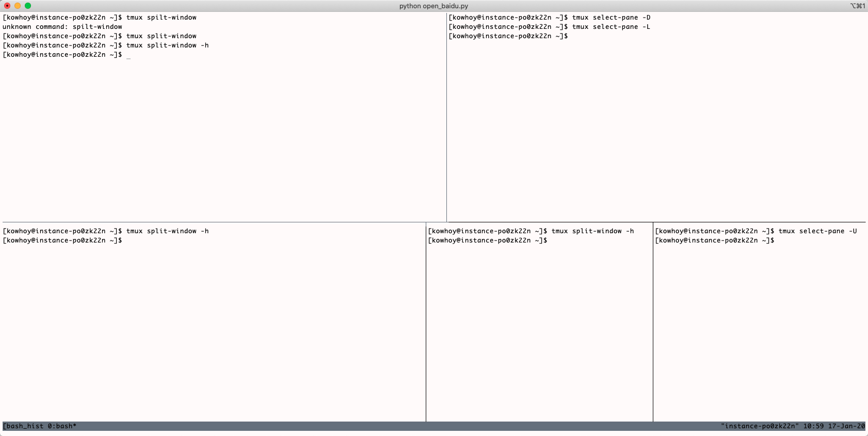Click the green fullscreen window button
This screenshot has width=868, height=436.
click(x=28, y=6)
